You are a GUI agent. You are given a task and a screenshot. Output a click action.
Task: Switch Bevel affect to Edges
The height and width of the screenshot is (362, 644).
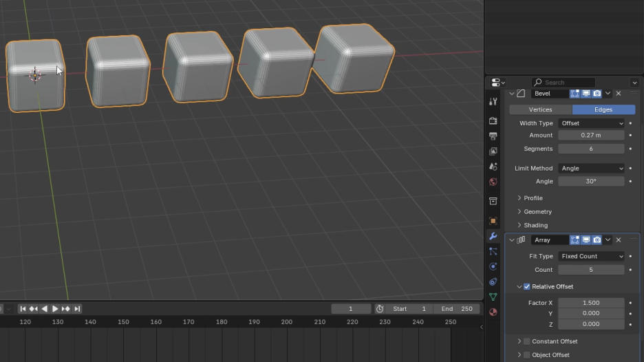click(x=603, y=109)
